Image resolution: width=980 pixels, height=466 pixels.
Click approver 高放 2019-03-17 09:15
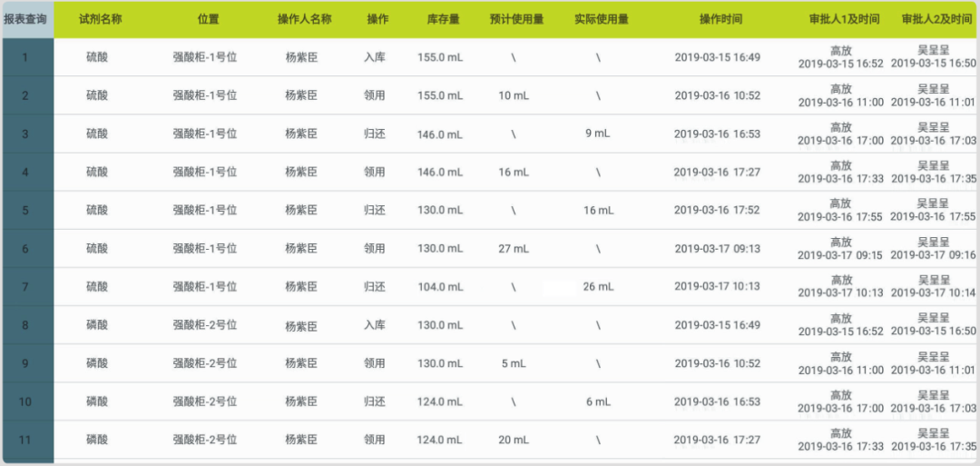840,248
